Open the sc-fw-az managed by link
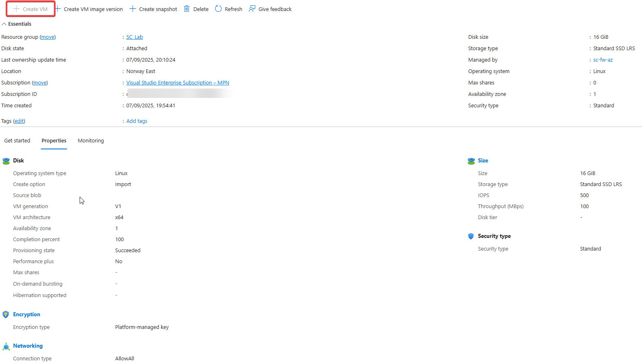 tap(603, 60)
